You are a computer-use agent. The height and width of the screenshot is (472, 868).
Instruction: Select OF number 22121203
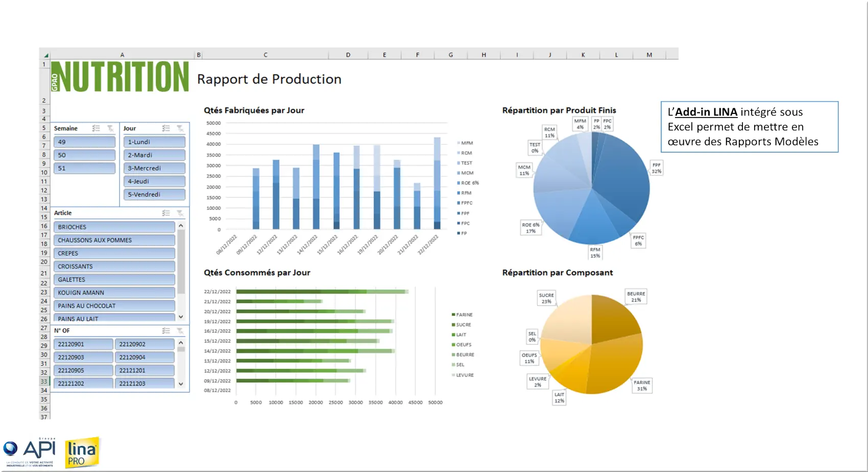click(x=144, y=383)
